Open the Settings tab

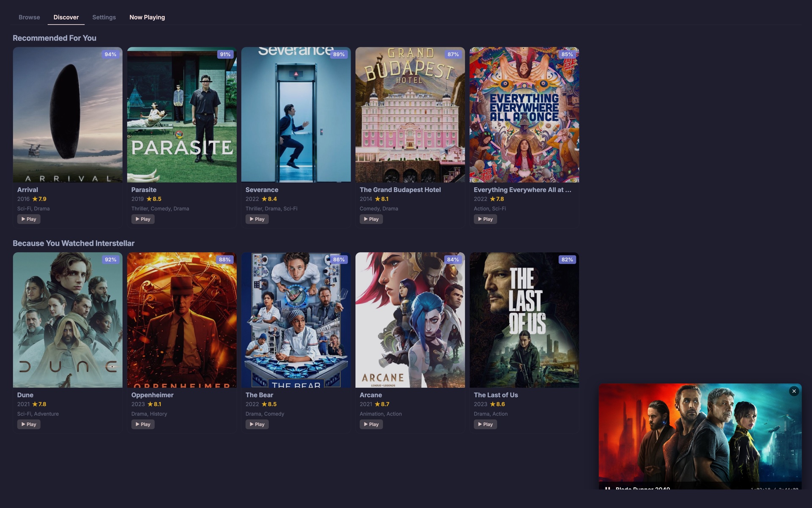click(x=104, y=17)
